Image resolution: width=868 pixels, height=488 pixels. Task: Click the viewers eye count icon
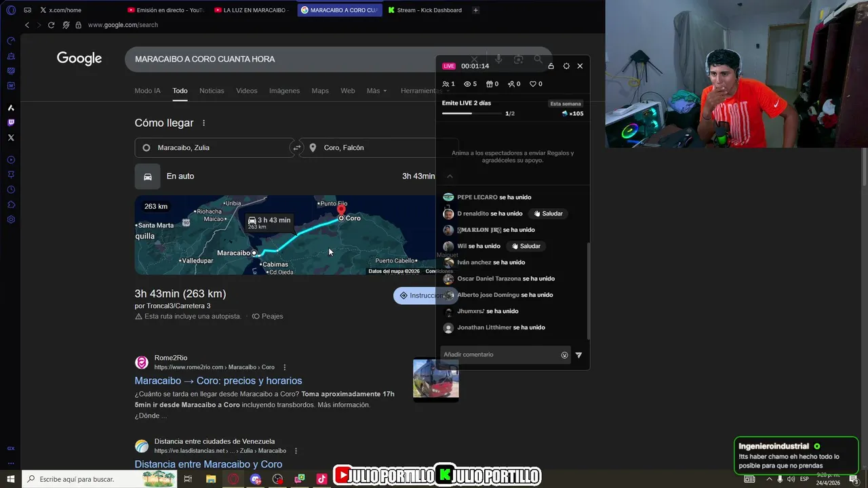coord(470,84)
